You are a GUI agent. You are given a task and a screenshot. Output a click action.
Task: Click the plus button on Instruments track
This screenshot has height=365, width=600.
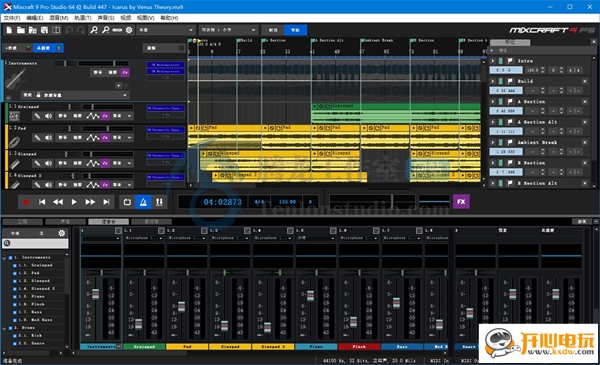coord(119,86)
